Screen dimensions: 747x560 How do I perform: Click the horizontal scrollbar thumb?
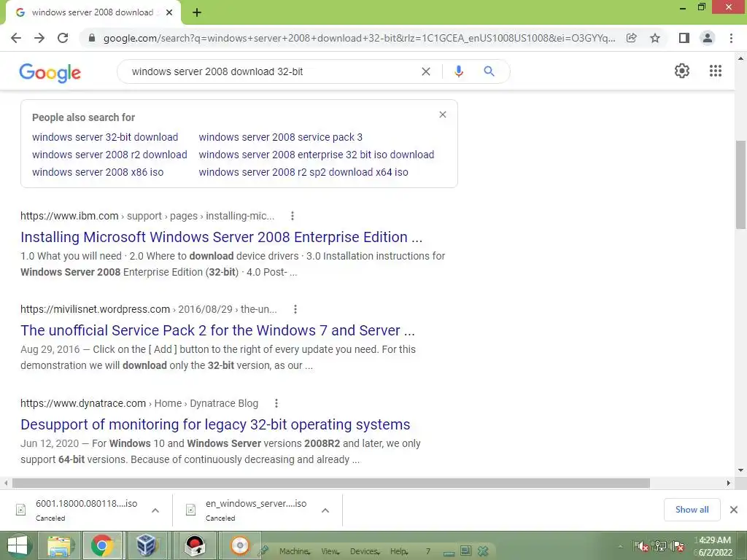(x=331, y=483)
